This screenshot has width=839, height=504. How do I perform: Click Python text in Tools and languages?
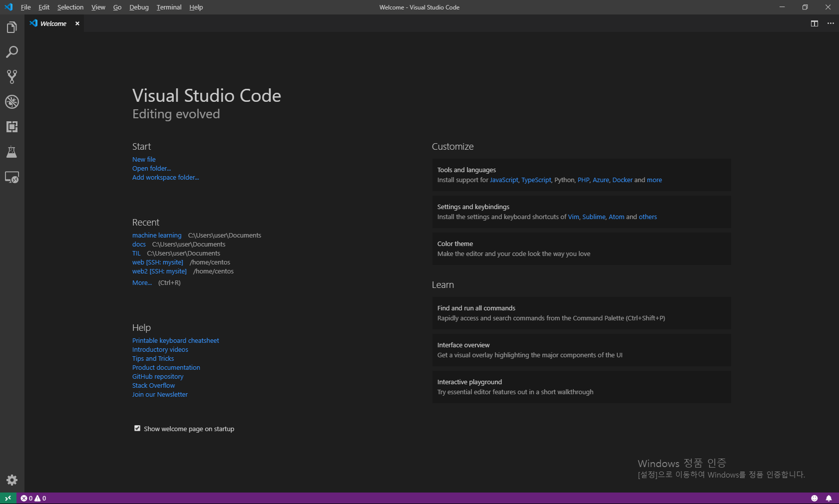click(x=564, y=180)
